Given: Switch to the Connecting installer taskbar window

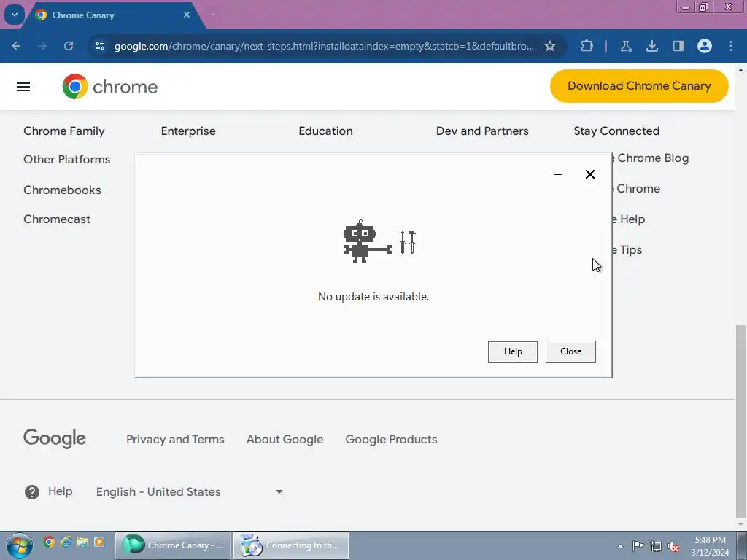Looking at the screenshot, I should (x=290, y=545).
